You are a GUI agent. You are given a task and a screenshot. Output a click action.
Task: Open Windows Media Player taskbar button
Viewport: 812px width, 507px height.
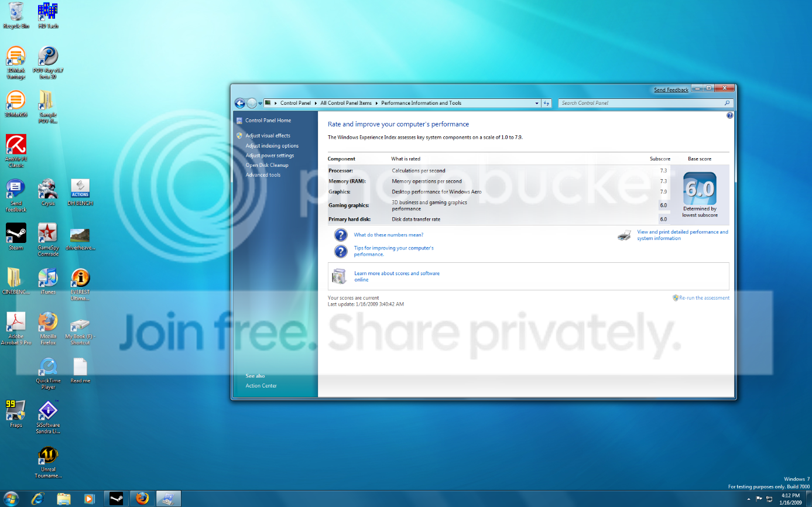click(89, 498)
